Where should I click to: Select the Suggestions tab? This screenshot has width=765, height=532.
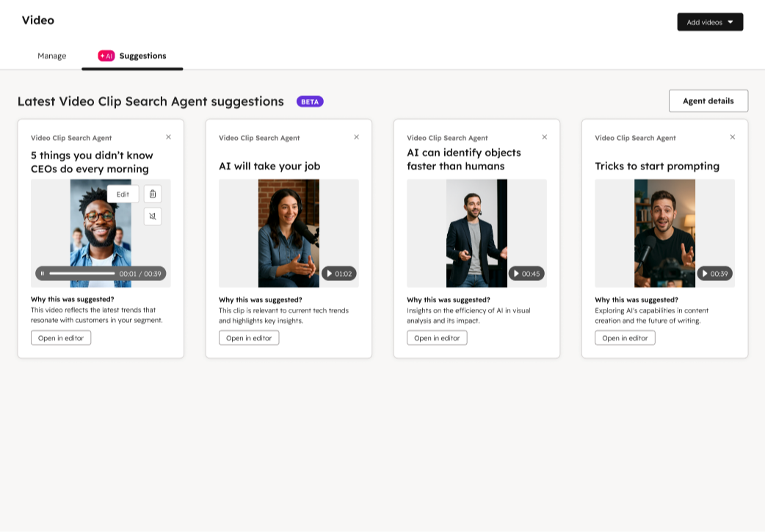click(141, 55)
